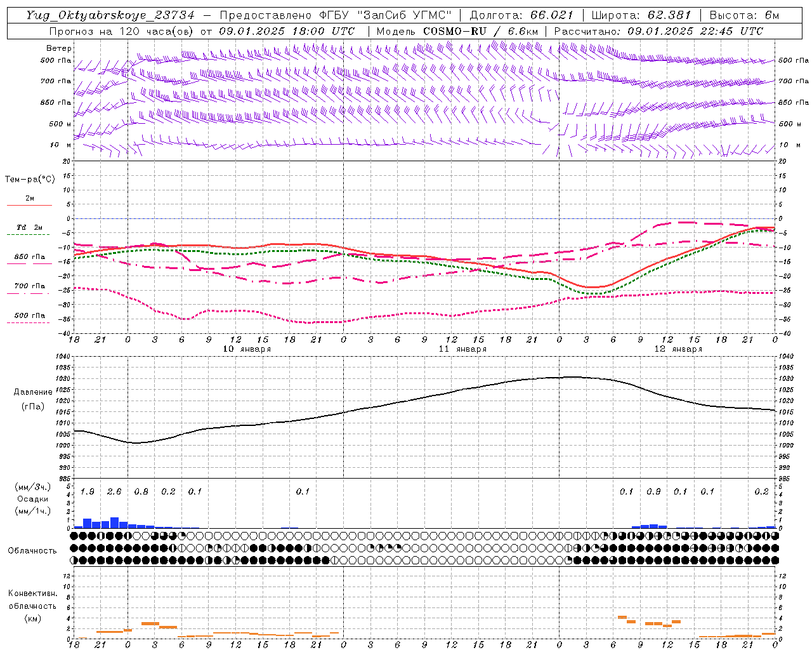The height and width of the screenshot is (650, 812).
Task: Click the station title Yug_Oktyabrskoye_23734
Action: coord(110,15)
